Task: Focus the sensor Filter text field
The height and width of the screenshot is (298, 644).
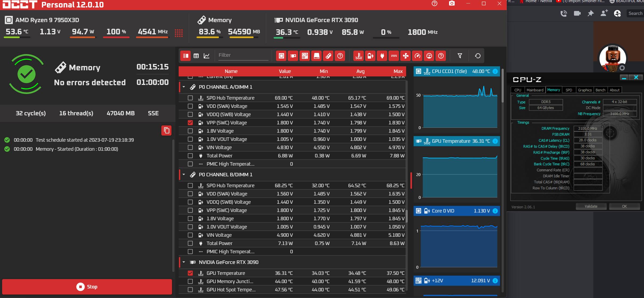Action: click(243, 55)
